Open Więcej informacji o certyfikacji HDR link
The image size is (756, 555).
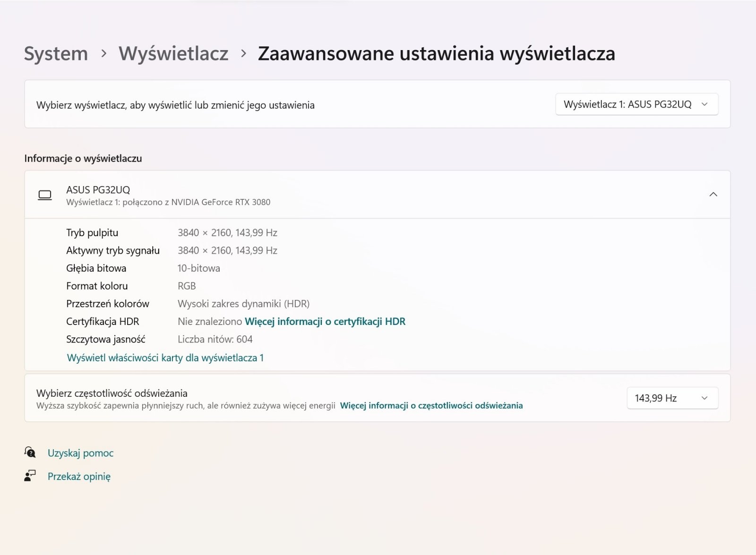click(x=325, y=322)
